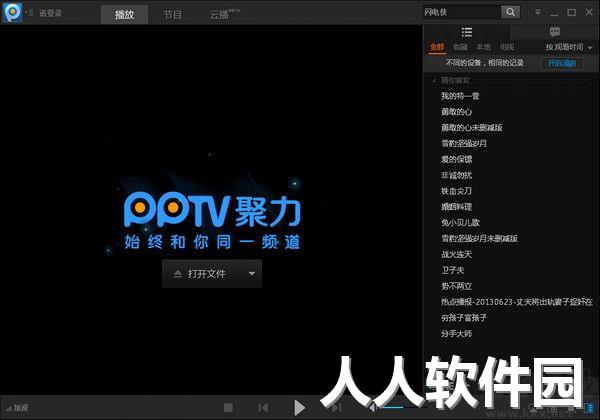600x420 pixels.
Task: Maximize the PPTV window
Action: [571, 13]
